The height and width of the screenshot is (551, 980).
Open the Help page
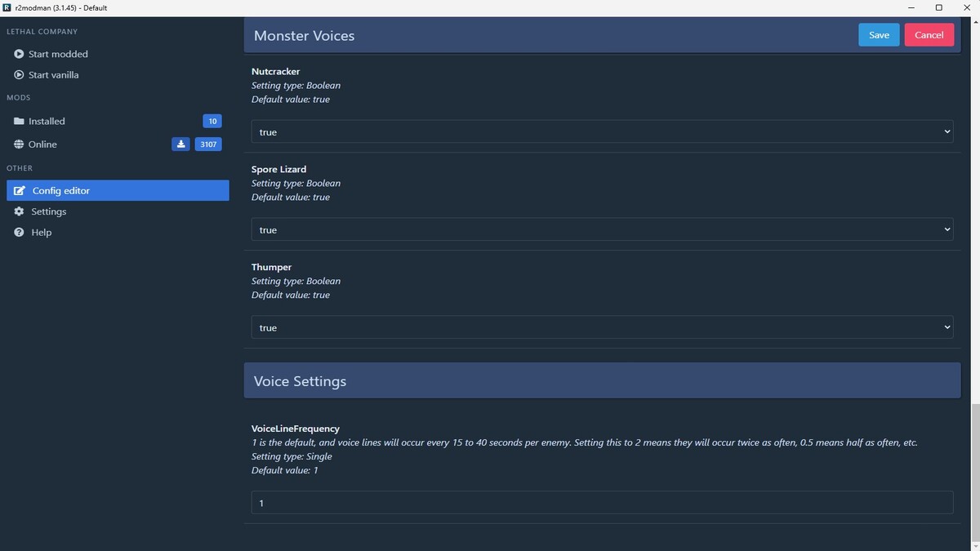[x=41, y=233]
